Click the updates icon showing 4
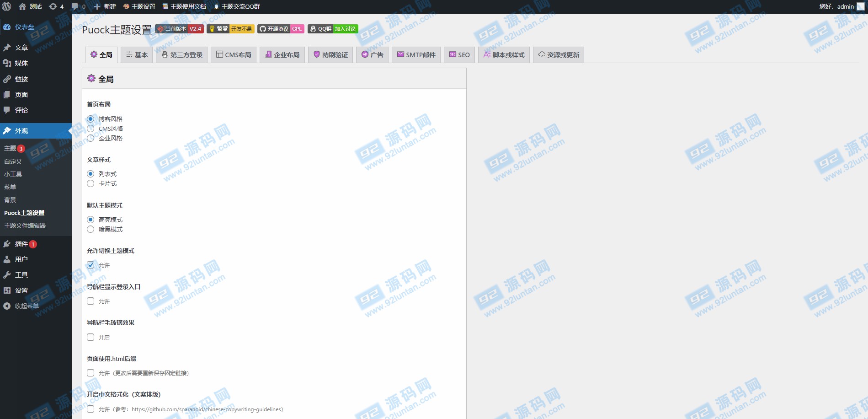 [x=53, y=6]
